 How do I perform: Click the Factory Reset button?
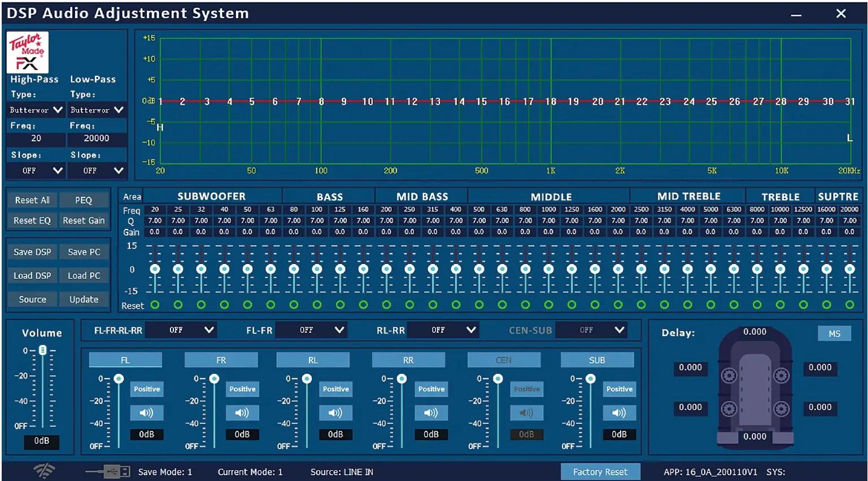tap(600, 472)
